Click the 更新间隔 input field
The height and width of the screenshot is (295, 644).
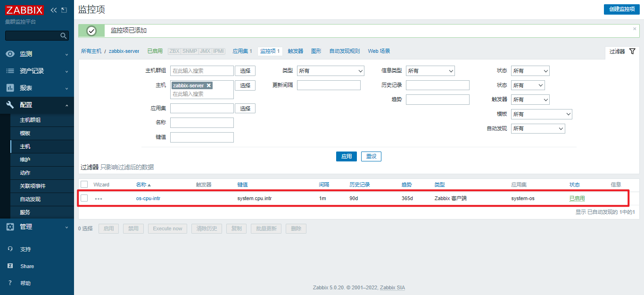tap(329, 85)
